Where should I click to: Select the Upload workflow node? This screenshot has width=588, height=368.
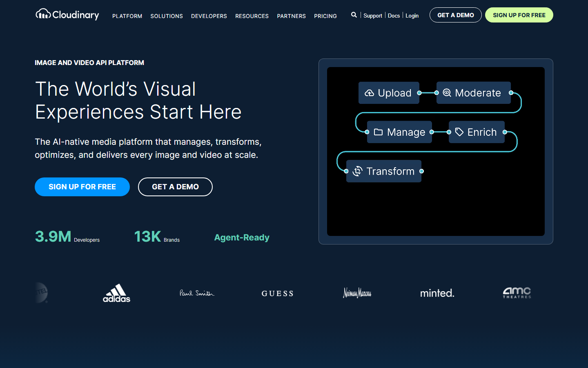click(x=389, y=93)
